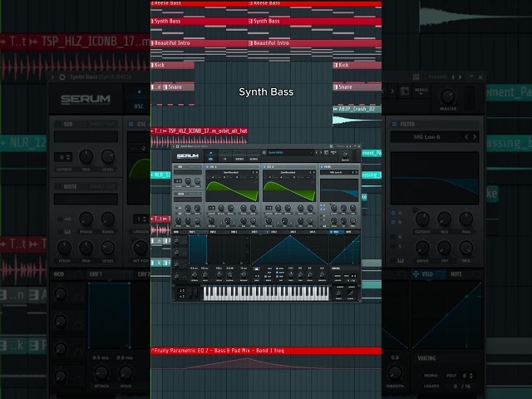Click the pencil edit icon on OSC A waveform
Screen dimensions: 532x399
pos(256,182)
